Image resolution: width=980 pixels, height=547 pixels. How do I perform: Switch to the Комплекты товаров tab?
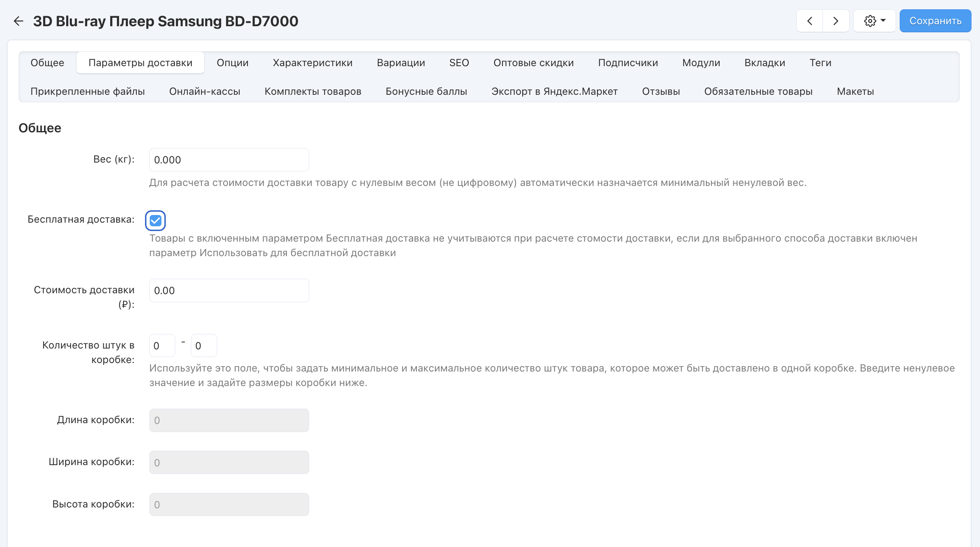click(313, 91)
